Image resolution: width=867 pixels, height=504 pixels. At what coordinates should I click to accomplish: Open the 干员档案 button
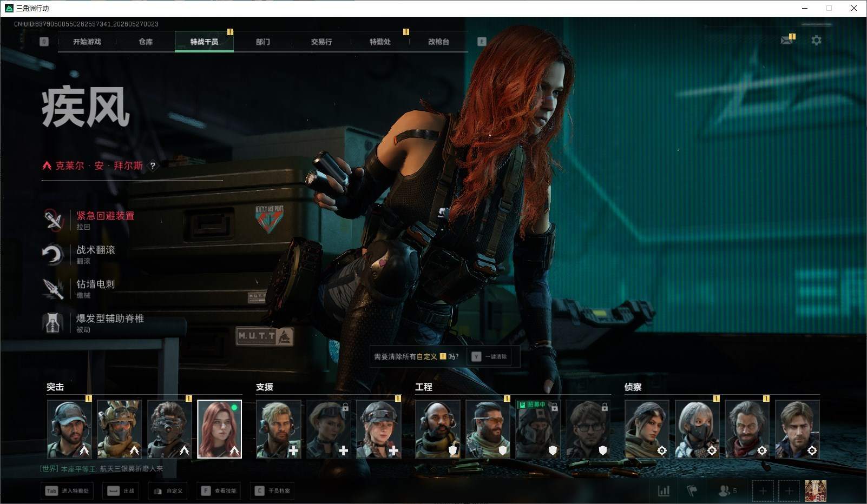point(272,490)
